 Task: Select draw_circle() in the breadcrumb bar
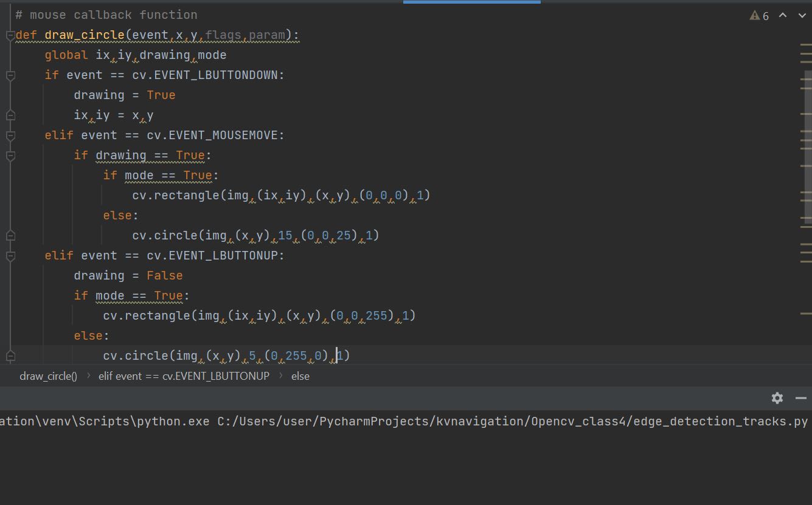(x=48, y=376)
